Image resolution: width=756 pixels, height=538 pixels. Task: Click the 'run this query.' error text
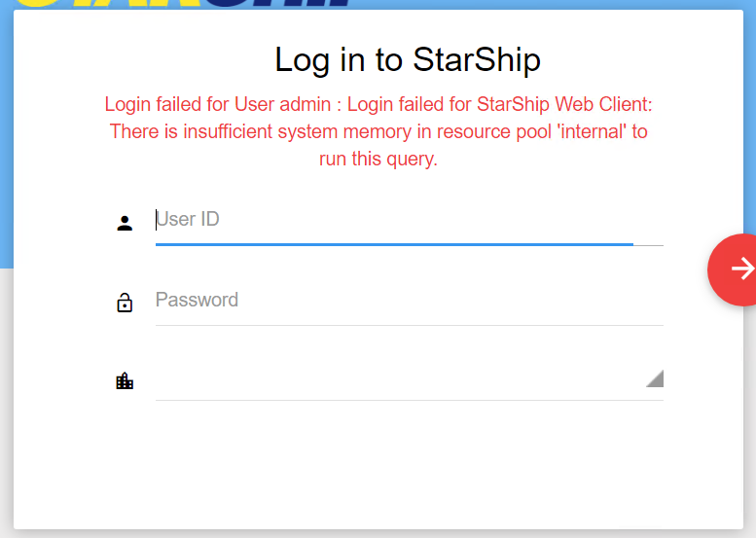[378, 159]
